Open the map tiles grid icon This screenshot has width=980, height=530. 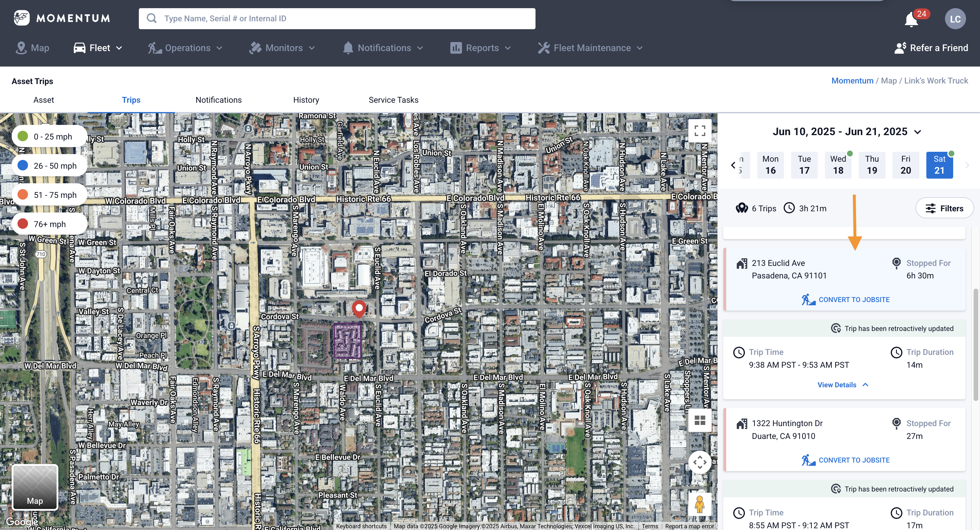[x=700, y=420]
